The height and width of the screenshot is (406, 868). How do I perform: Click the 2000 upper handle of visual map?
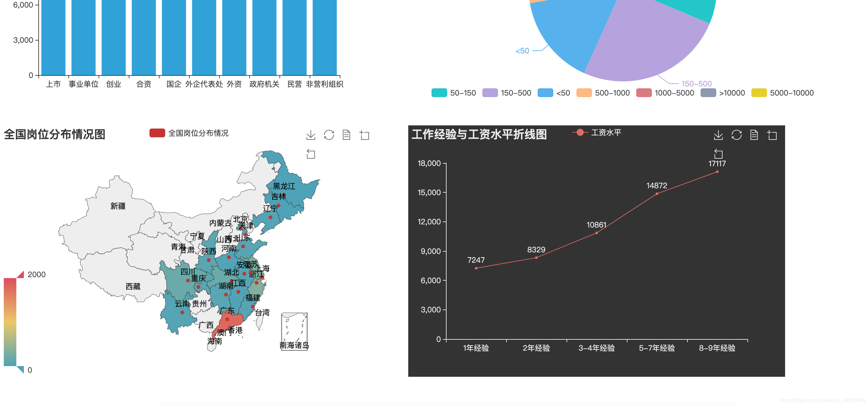point(20,274)
